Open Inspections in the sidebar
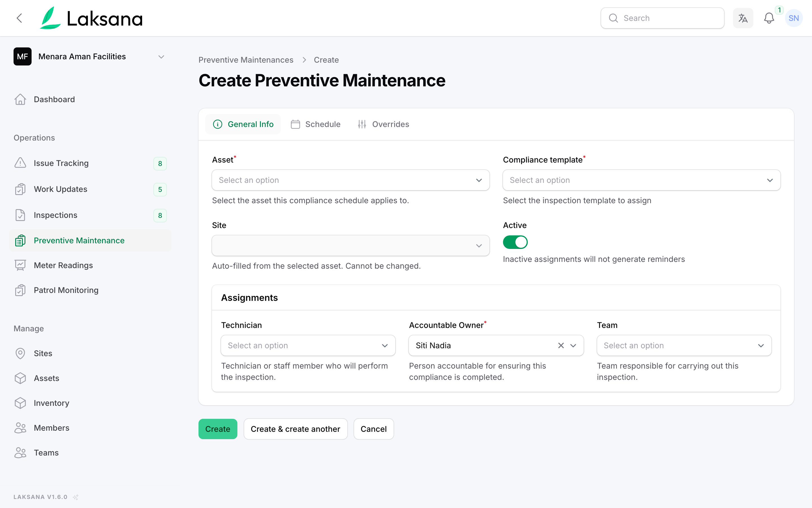 [90, 215]
